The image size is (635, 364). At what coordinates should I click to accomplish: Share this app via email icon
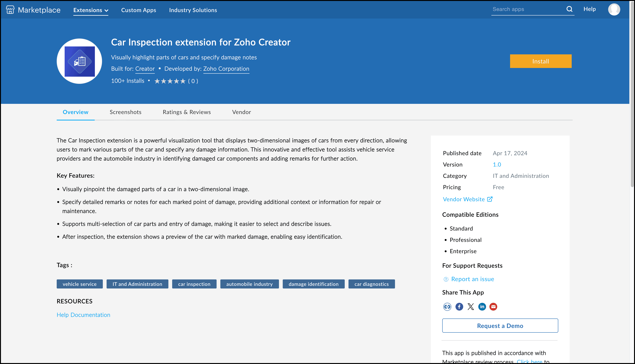pos(493,306)
